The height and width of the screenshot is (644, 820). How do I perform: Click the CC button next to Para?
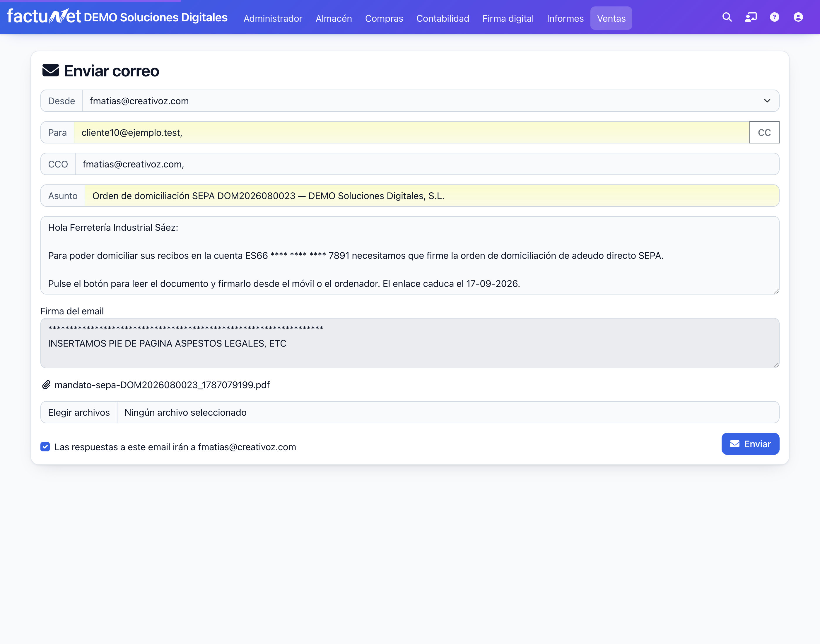(x=764, y=132)
